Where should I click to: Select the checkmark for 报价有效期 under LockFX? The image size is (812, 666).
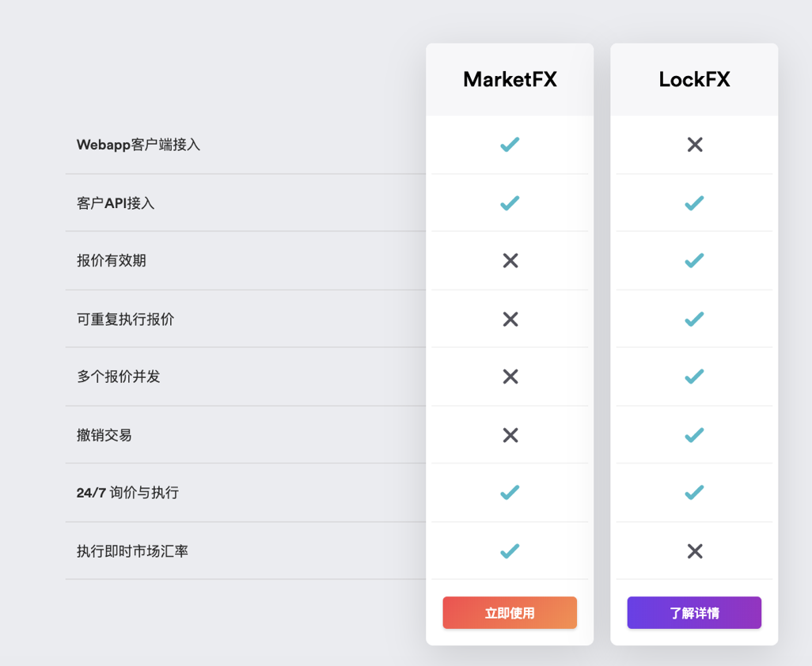(x=694, y=261)
